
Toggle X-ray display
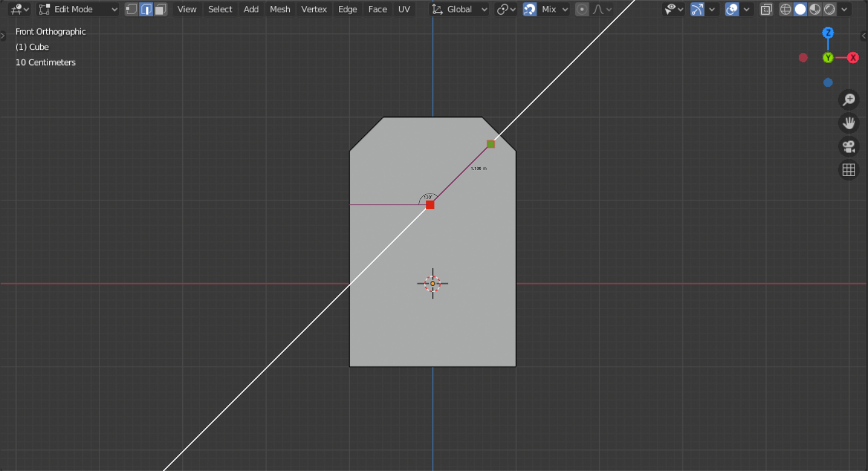click(766, 9)
